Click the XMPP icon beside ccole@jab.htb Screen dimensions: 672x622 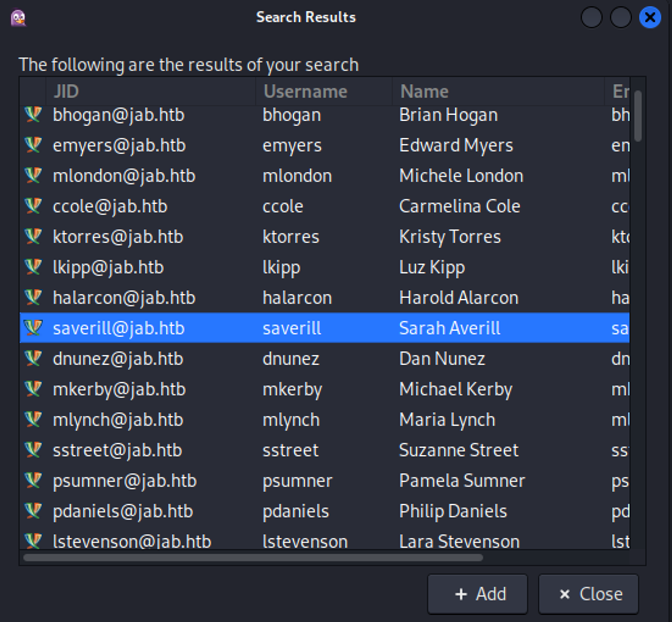(33, 206)
